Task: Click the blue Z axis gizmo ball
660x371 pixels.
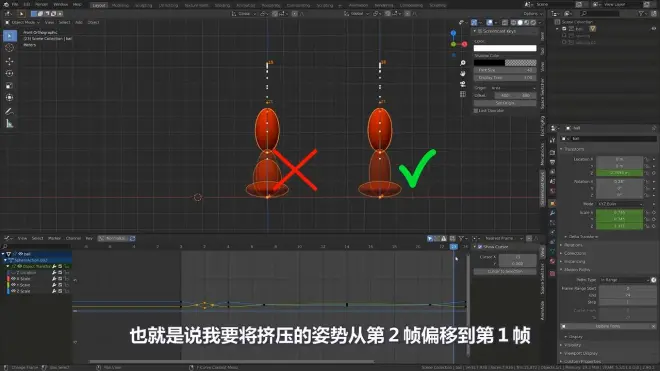Action: pos(453,33)
